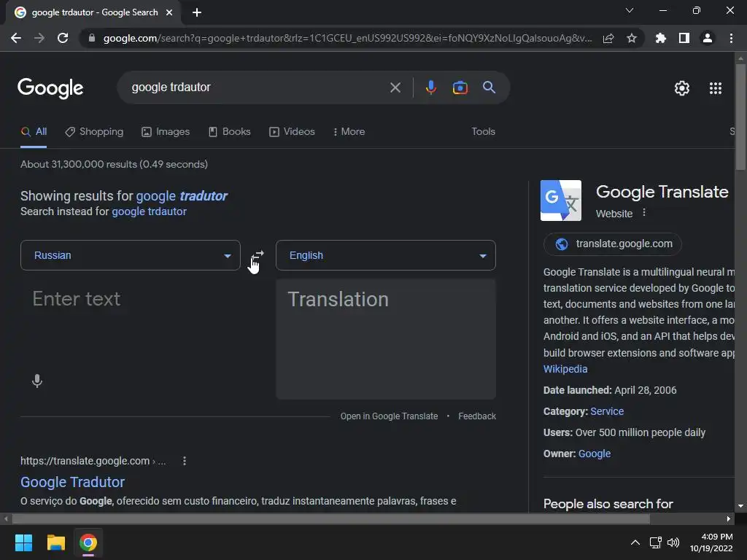Select the All results tab
The image size is (747, 560).
pos(34,131)
